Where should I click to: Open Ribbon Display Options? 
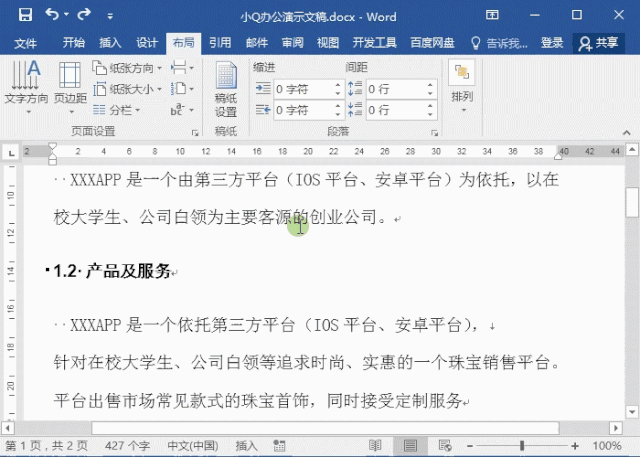[x=492, y=15]
